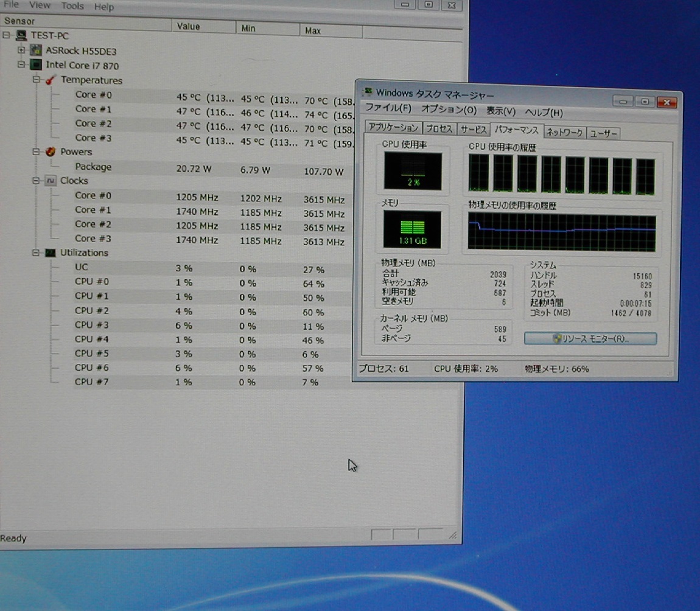This screenshot has width=700, height=611.
Task: Click the physical memory usage history graph
Action: 562,232
